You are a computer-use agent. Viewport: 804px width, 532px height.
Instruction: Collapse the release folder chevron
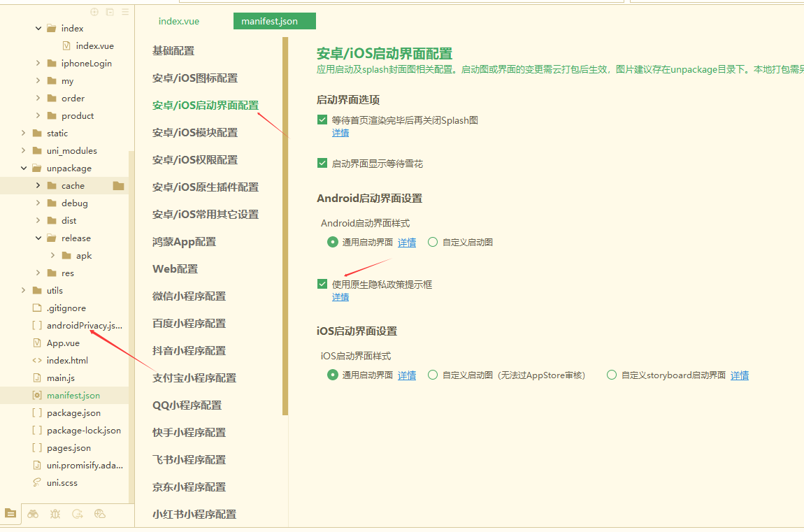coord(38,238)
